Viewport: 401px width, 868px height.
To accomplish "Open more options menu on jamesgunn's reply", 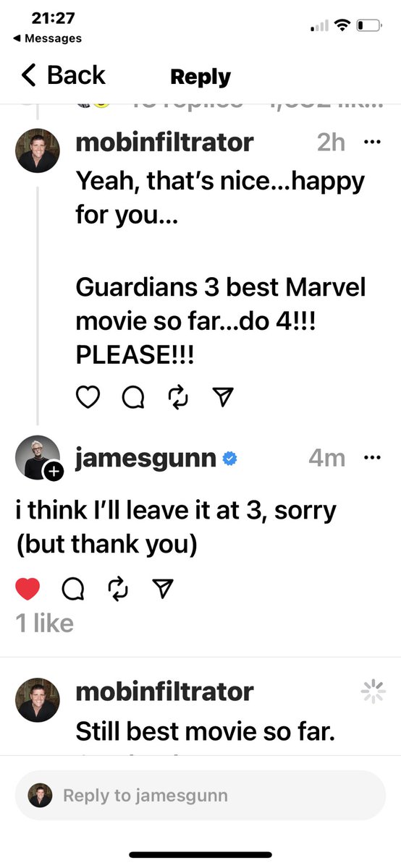I will click(x=372, y=457).
